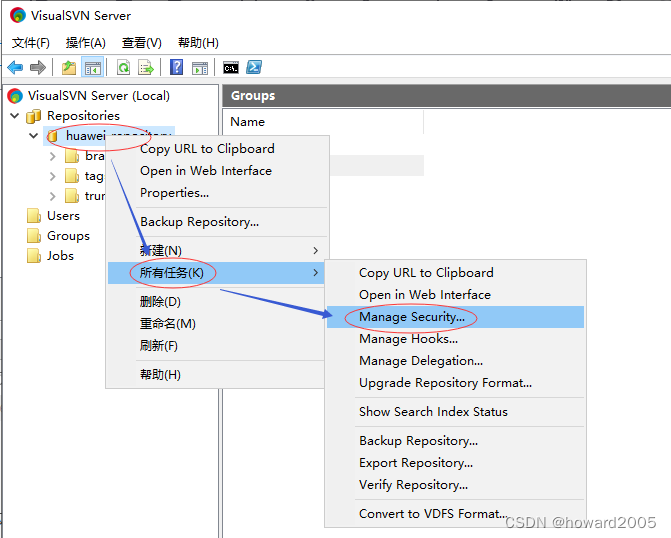Open the 所有任务(K) submenu entry
Viewport: 671px width, 538px height.
pos(216,273)
